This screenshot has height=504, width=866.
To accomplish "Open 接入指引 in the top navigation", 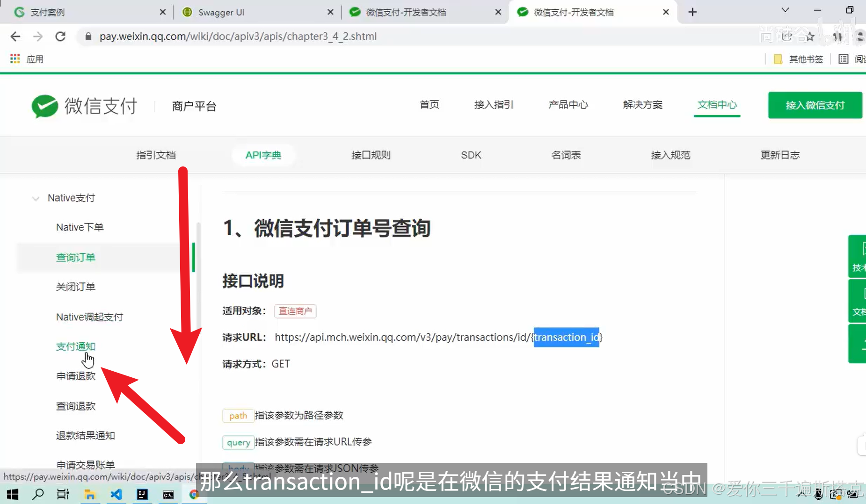I will [494, 105].
